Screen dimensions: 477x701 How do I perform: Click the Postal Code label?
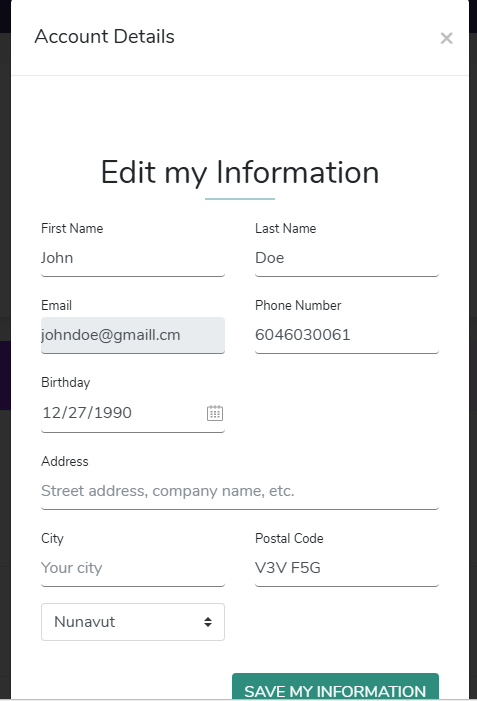pyautogui.click(x=289, y=538)
